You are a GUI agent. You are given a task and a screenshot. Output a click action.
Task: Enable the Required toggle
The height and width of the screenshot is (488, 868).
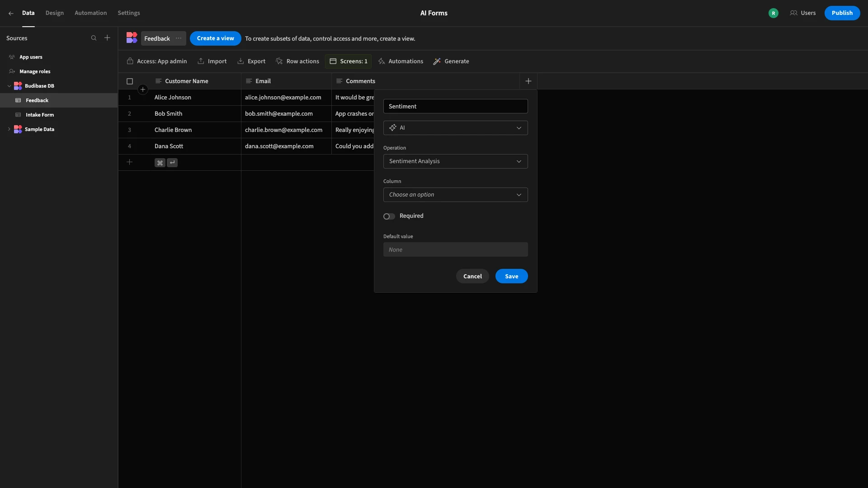pos(389,216)
